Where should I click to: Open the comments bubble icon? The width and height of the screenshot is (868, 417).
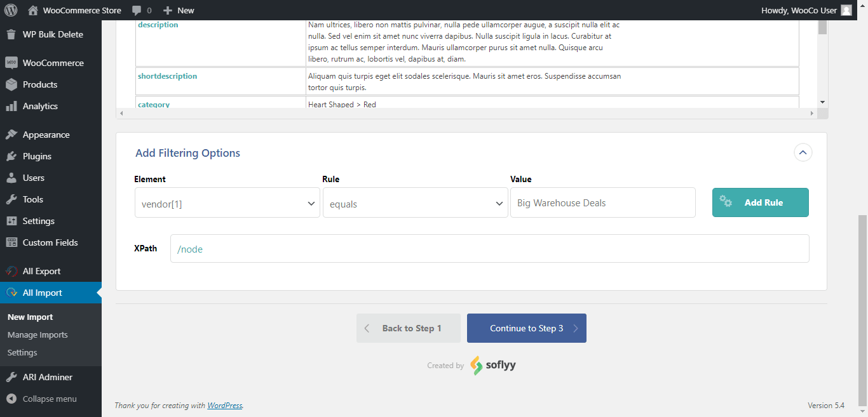point(137,10)
